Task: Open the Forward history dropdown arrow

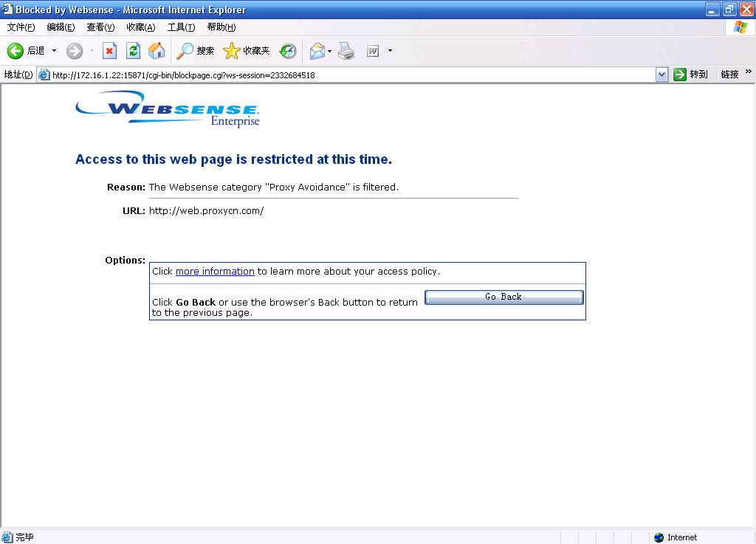Action: point(92,51)
